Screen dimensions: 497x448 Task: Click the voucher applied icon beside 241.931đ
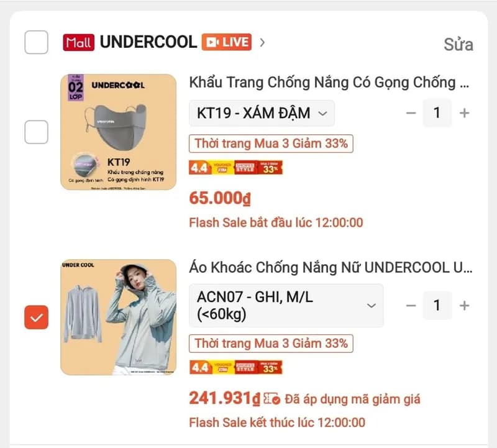click(x=271, y=398)
